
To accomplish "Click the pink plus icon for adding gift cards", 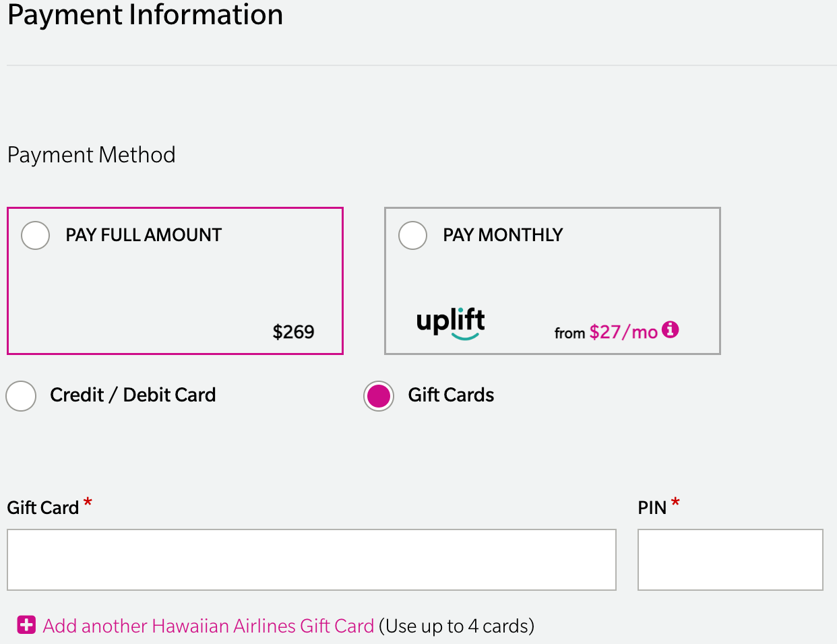I will (x=26, y=625).
